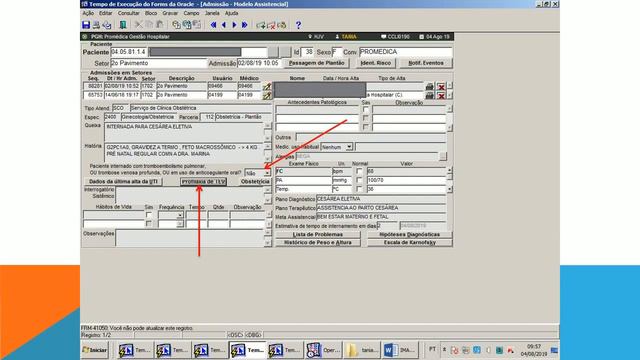Click the Queixa text field
The image size is (640, 360).
click(x=184, y=132)
